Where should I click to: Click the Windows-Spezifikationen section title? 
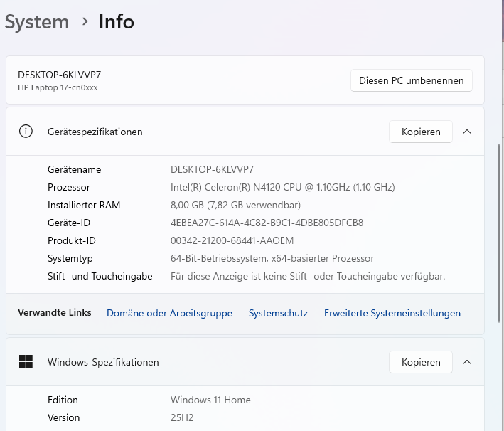(x=103, y=362)
